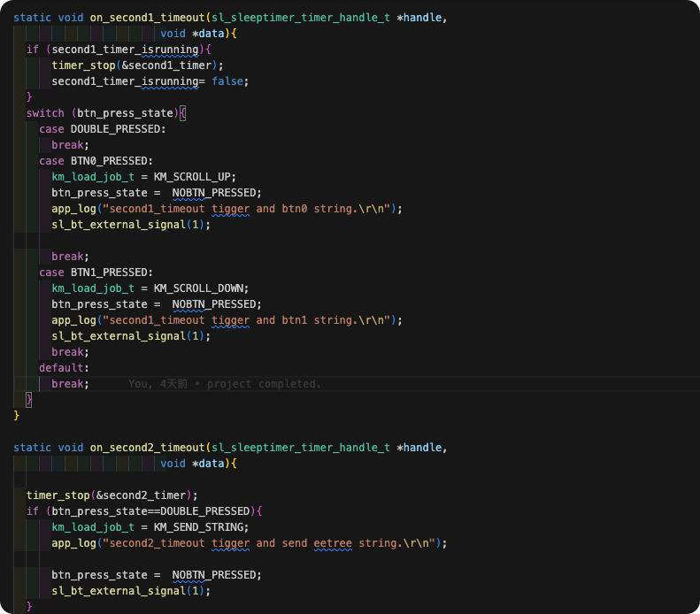Image resolution: width=700 pixels, height=614 pixels.
Task: Click 'btn1 string' inside the app_log call
Action: click(317, 320)
